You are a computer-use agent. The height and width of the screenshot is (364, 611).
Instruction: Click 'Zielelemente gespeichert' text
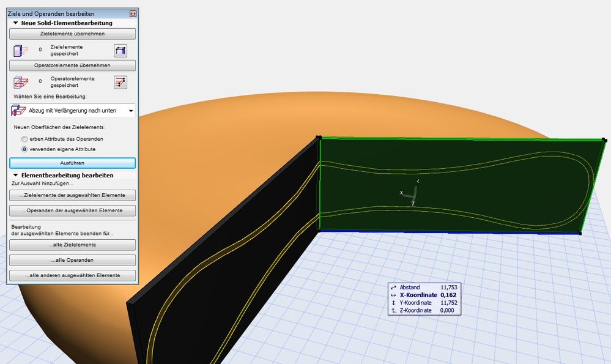pyautogui.click(x=66, y=50)
